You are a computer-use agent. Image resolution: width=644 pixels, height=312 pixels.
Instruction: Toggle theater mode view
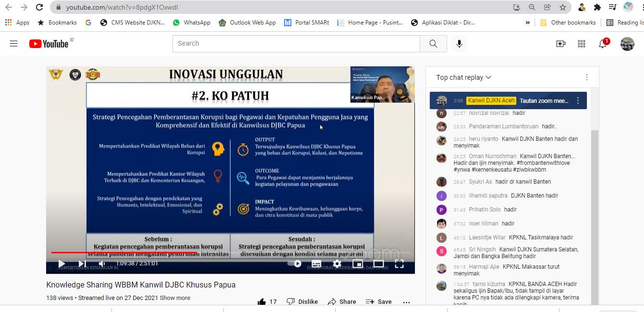click(378, 263)
